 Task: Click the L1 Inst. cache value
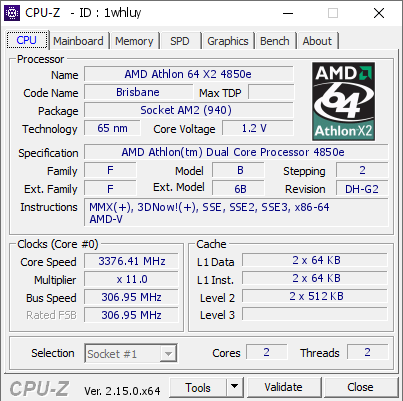315,278
